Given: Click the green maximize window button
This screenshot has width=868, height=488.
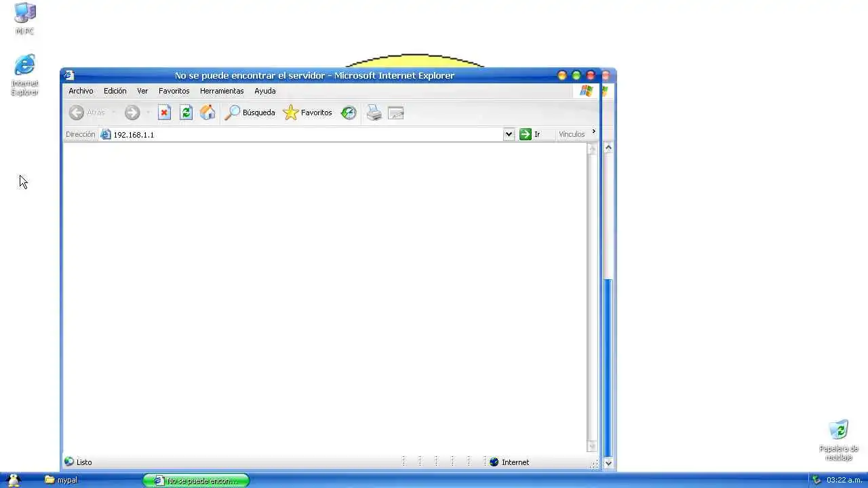Looking at the screenshot, I should [x=576, y=75].
